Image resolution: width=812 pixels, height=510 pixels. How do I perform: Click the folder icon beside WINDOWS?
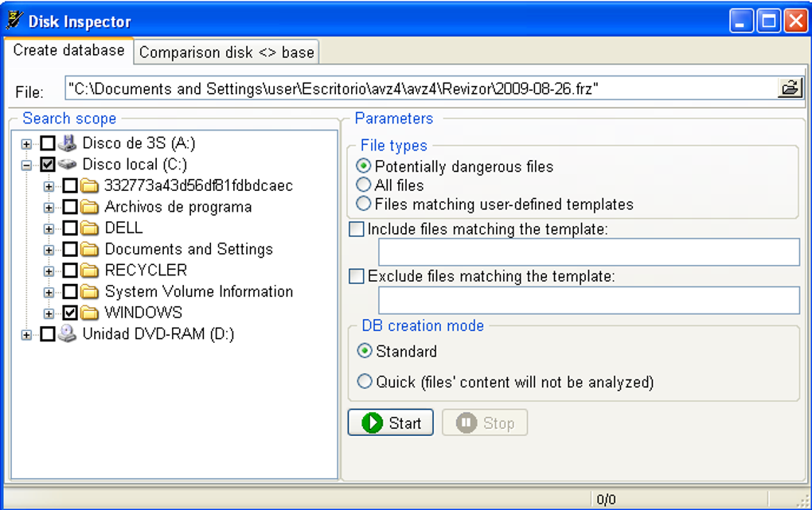pos(90,313)
